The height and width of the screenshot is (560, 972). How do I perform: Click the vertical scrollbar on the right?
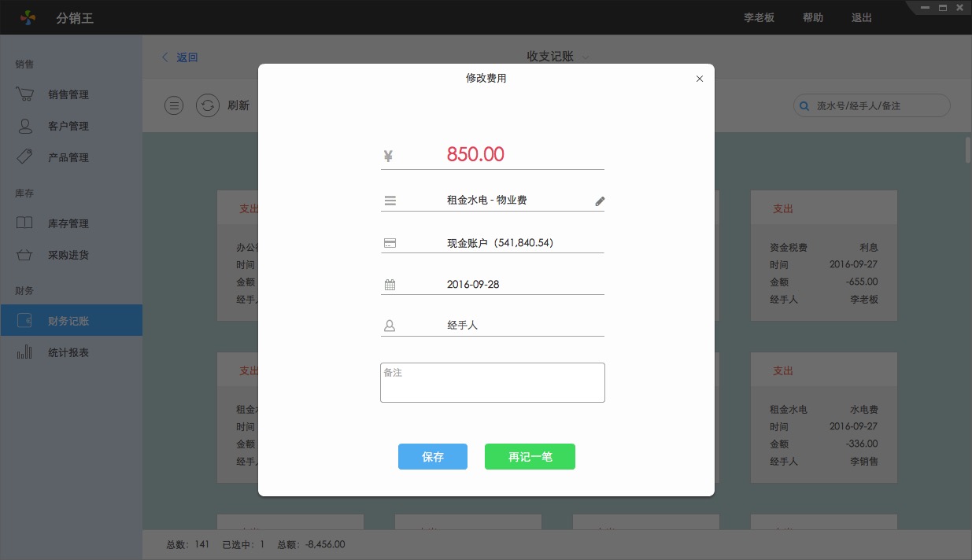coord(967,149)
